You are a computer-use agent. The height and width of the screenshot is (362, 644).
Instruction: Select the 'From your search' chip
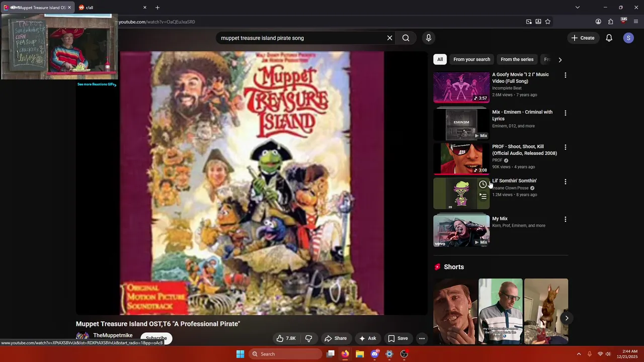[471, 59]
